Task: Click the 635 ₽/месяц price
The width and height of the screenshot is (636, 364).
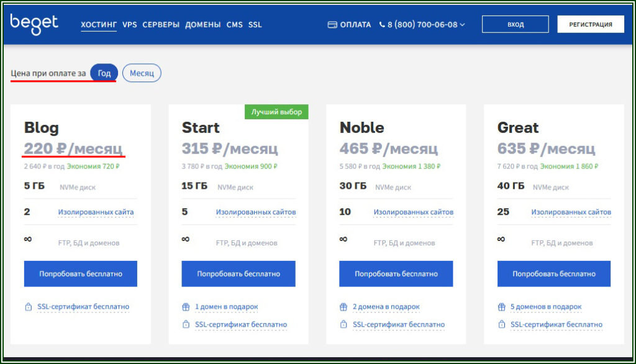Action: [x=547, y=148]
